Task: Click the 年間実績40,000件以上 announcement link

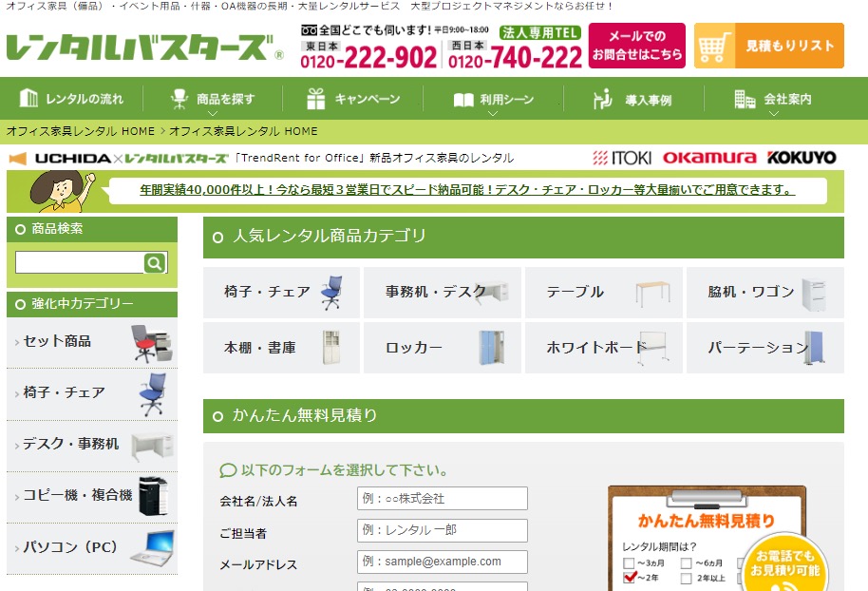Action: (x=467, y=190)
